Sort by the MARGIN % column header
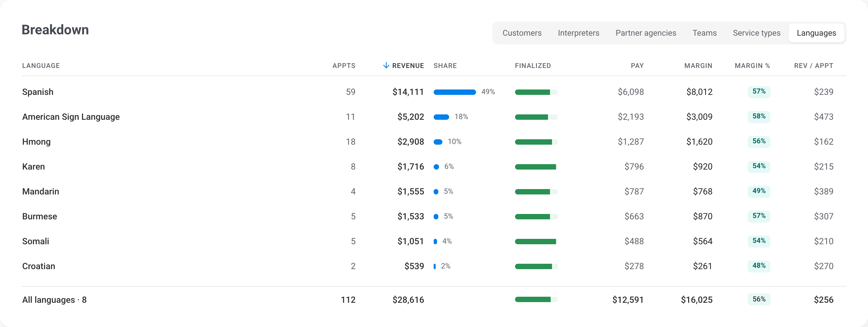 pos(752,66)
